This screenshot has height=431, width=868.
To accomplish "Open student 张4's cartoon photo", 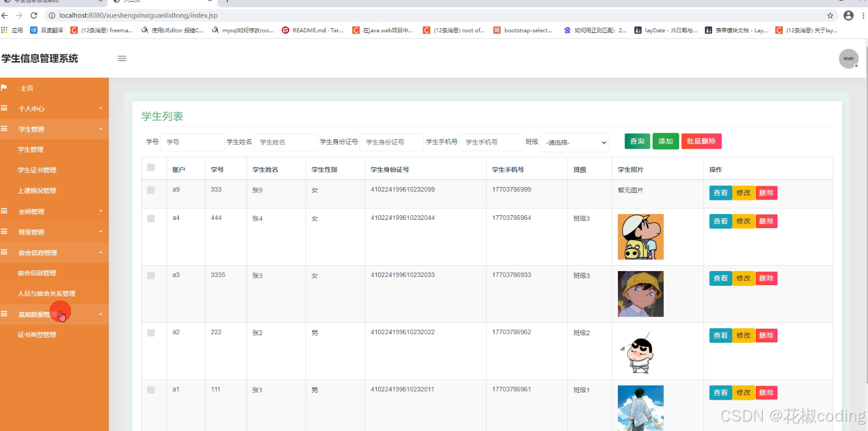I will [640, 236].
